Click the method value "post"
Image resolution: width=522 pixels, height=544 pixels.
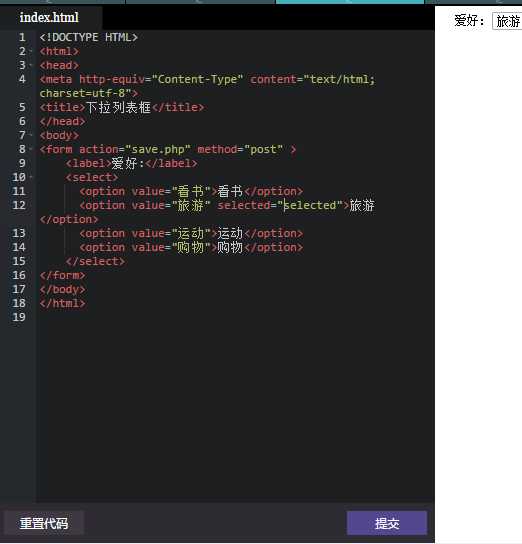pos(264,150)
